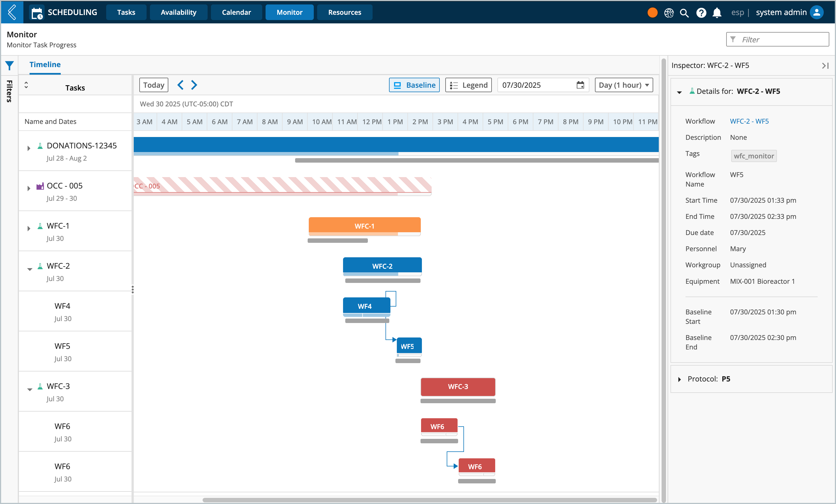Image resolution: width=836 pixels, height=504 pixels.
Task: Open the help question mark icon
Action: point(701,13)
